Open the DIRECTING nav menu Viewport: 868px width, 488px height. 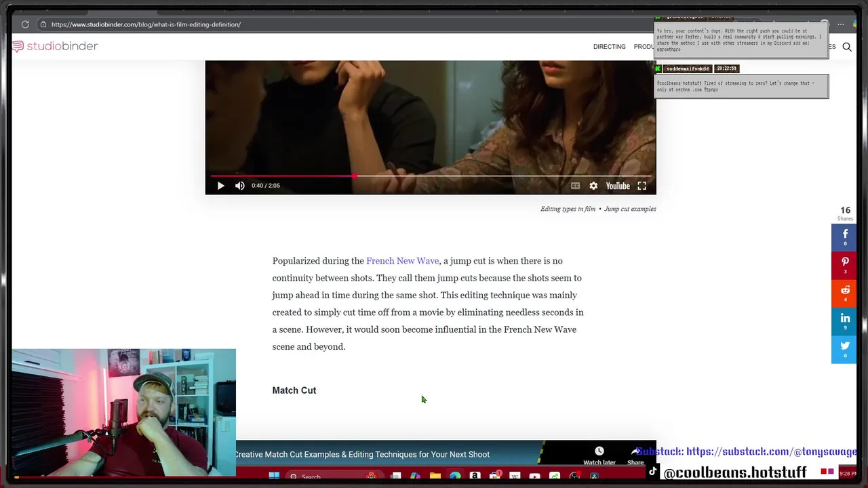pyautogui.click(x=609, y=47)
